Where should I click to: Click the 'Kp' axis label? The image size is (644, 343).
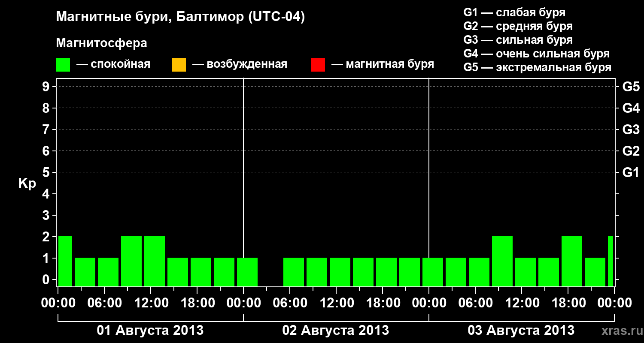(x=27, y=184)
